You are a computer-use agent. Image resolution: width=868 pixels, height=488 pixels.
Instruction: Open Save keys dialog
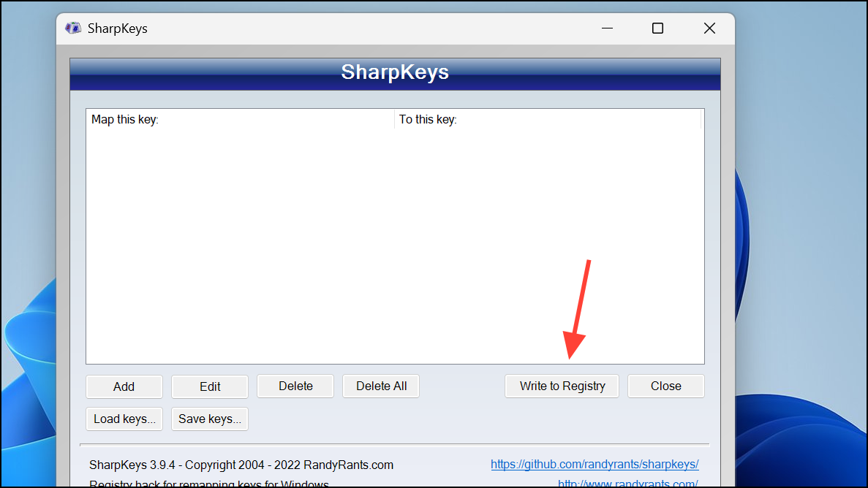[209, 419]
